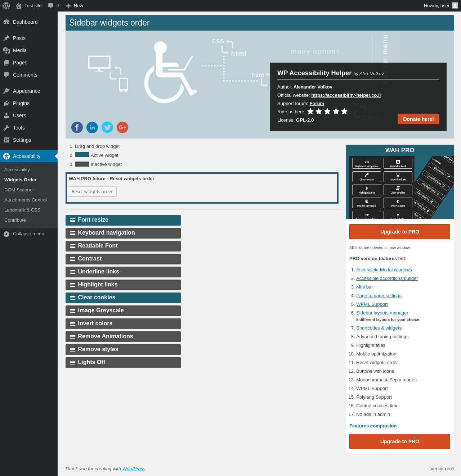Click the New plus icon

pyautogui.click(x=68, y=6)
